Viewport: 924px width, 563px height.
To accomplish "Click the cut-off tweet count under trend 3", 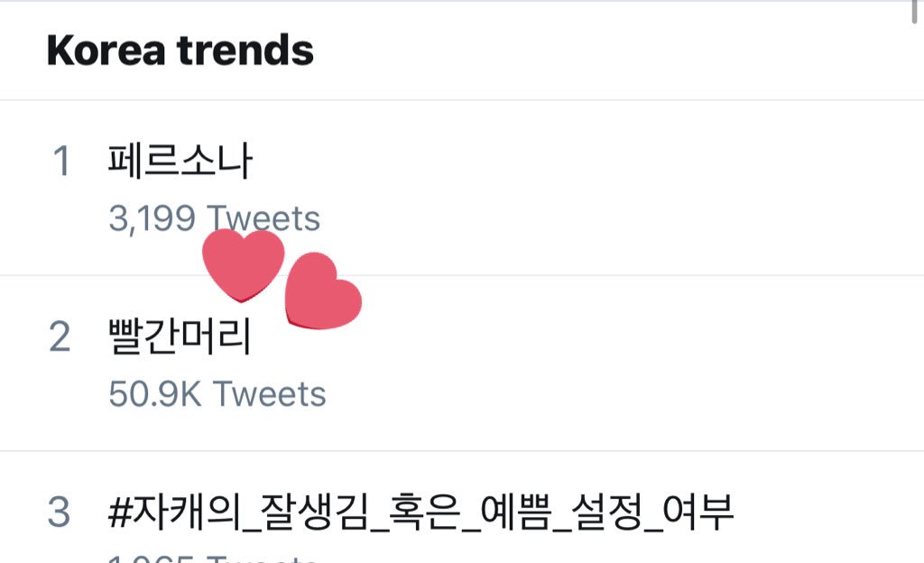I will click(213, 558).
